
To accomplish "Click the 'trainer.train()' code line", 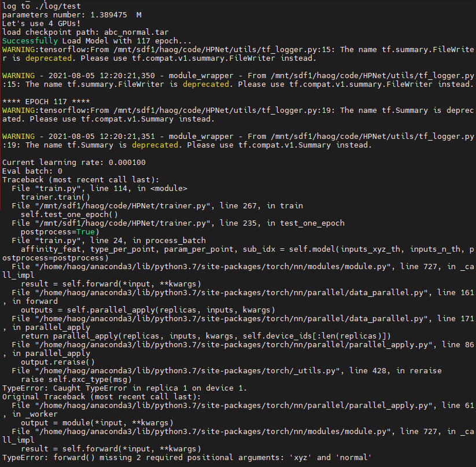I will (x=56, y=197).
